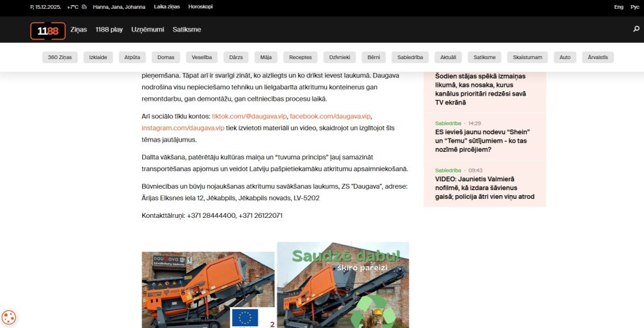Open cookie settings icon at bottom left
644x328 pixels.
point(9,317)
